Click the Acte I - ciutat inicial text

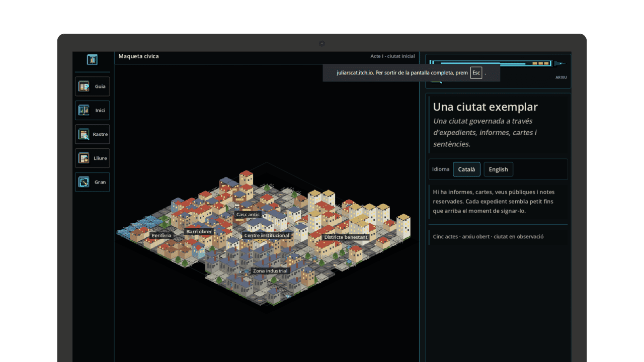(x=392, y=56)
